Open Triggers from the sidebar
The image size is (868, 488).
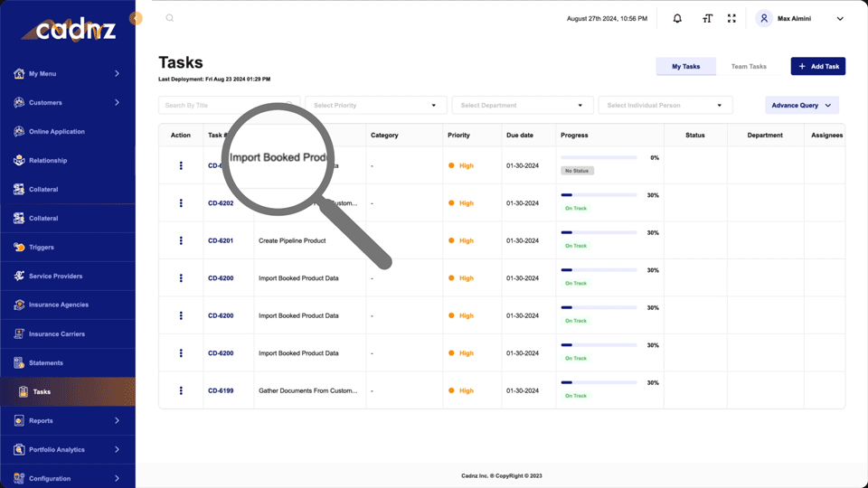tap(42, 247)
